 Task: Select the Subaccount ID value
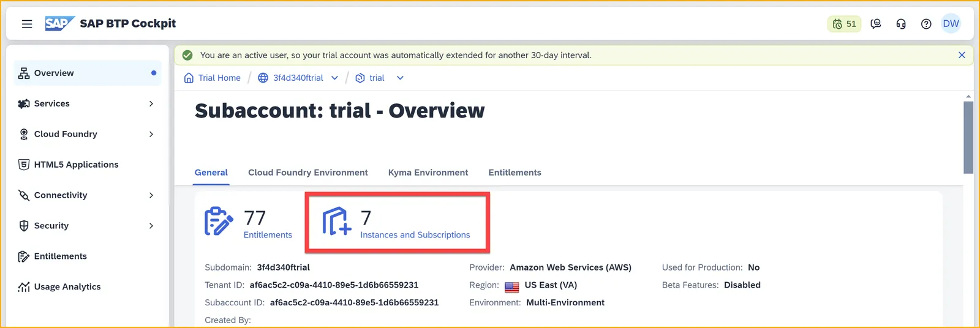click(354, 302)
